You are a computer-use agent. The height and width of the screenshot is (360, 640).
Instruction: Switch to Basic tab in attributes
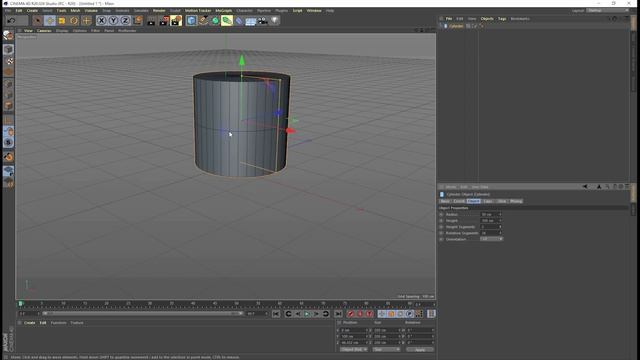445,201
